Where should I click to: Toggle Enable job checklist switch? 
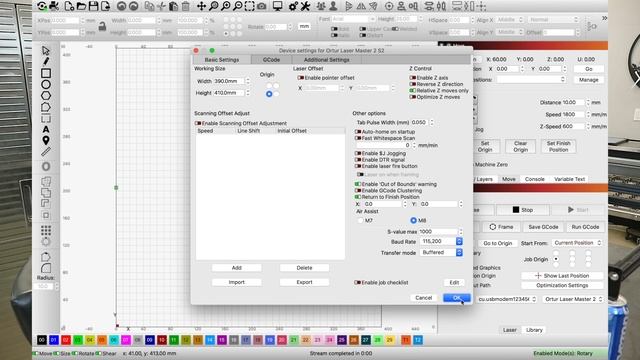point(358,282)
